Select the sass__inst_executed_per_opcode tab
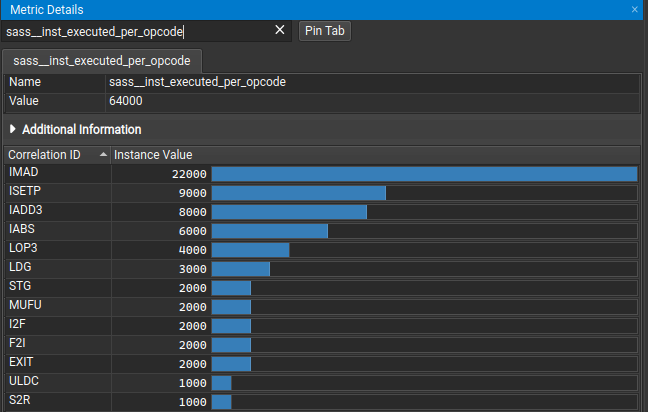This screenshot has height=412, width=648. point(102,61)
